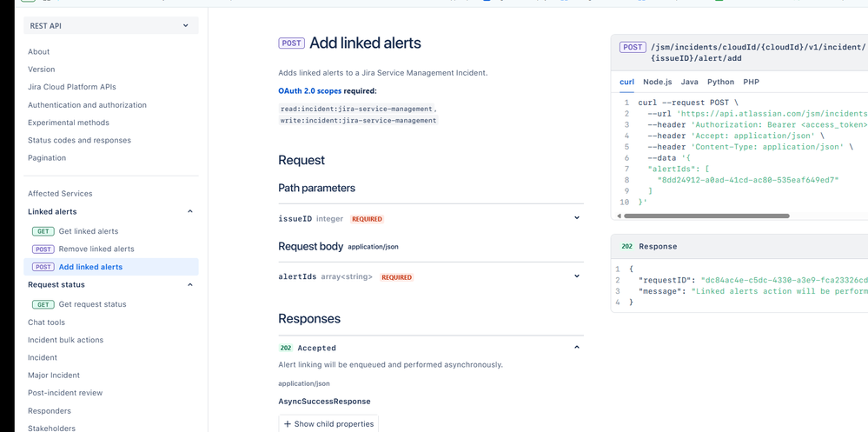Open the About page link
The width and height of the screenshot is (868, 432).
click(x=39, y=51)
